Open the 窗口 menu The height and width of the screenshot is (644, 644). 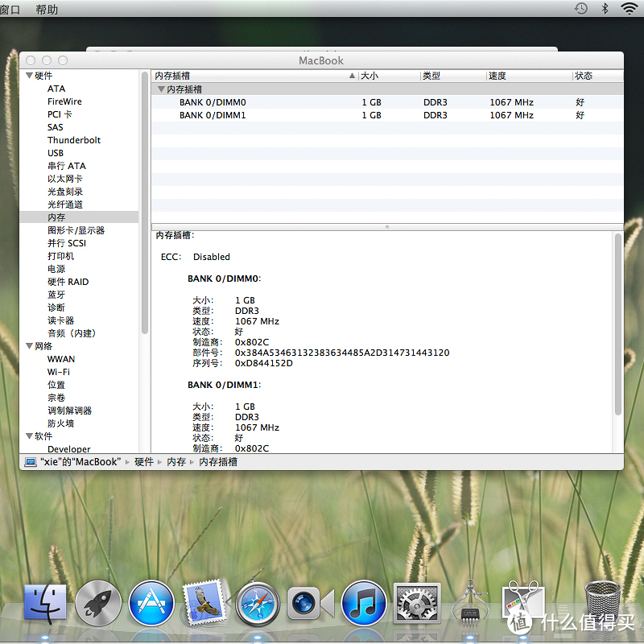pyautogui.click(x=10, y=9)
